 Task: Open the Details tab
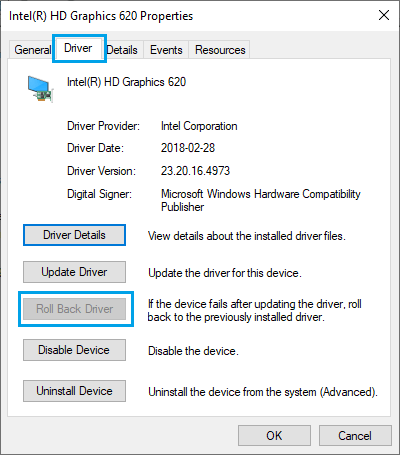pyautogui.click(x=122, y=50)
